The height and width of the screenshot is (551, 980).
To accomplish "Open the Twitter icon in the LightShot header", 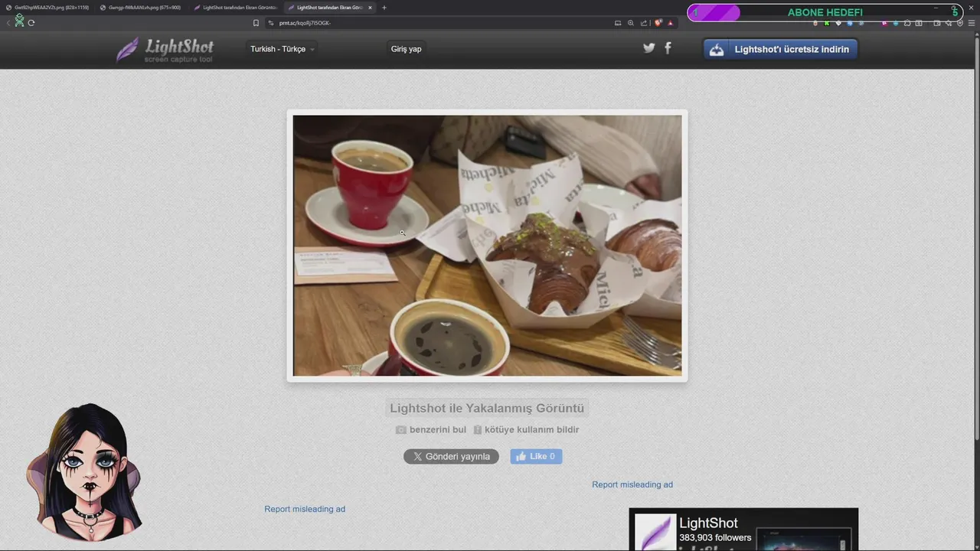I will click(648, 48).
